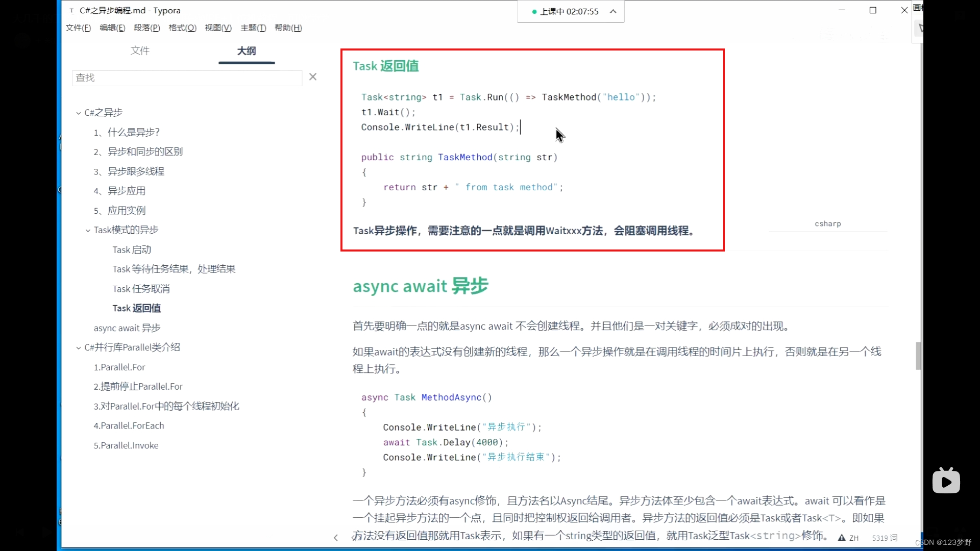Go to outline item 5.Parallel.Invoke
This screenshot has width=980, height=551.
pos(126,445)
